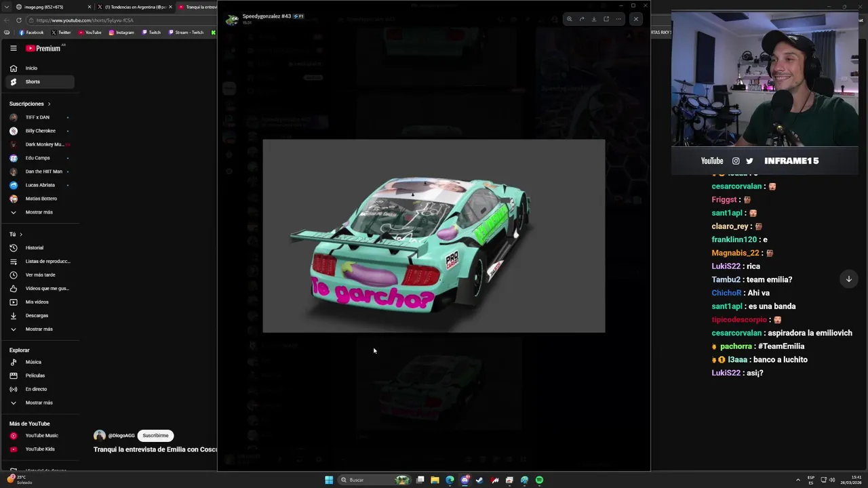Screen dimensions: 868x488
Task: Close the image.png browser tab
Action: pyautogui.click(x=89, y=7)
